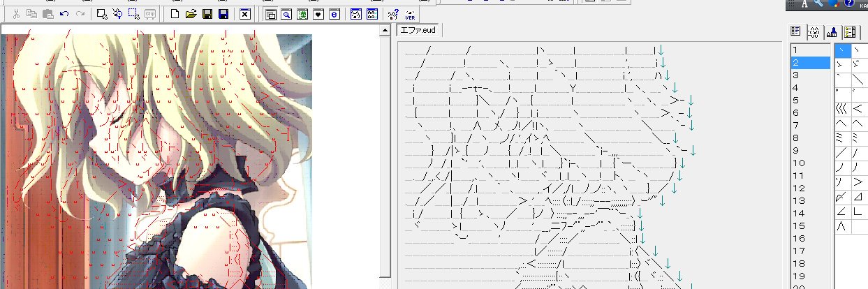Viewport: 868px width, 289px height.
Task: Save with the dark floppy disk icon
Action: coord(207,14)
